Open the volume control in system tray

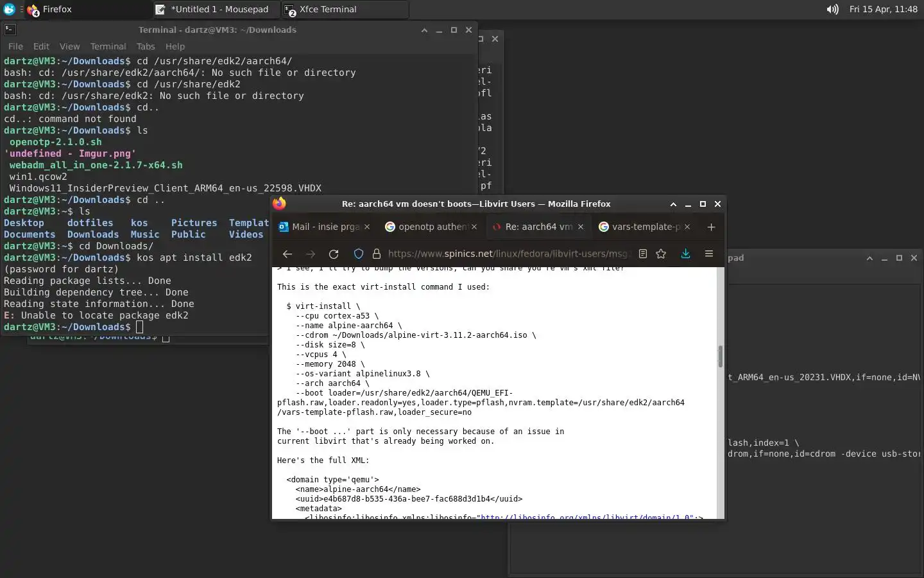point(832,9)
